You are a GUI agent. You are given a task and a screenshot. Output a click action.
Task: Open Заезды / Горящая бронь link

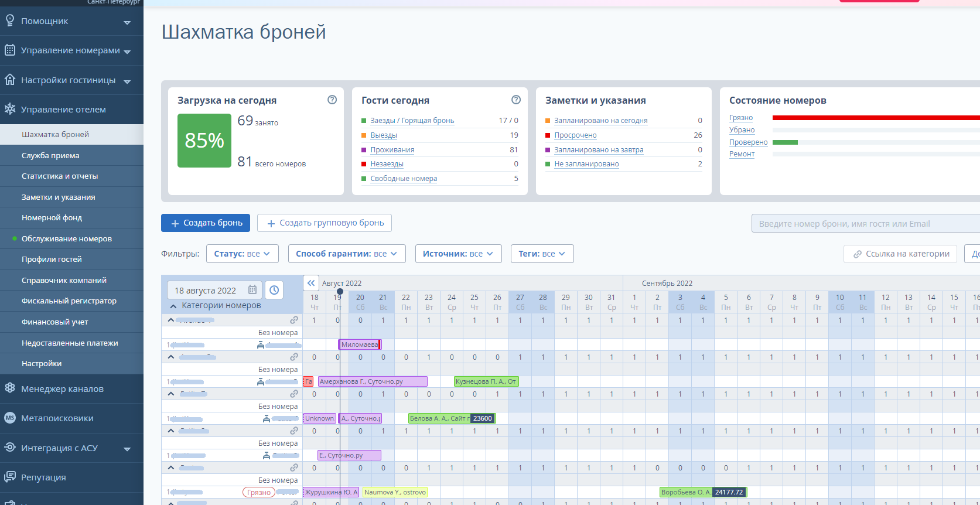[412, 120]
